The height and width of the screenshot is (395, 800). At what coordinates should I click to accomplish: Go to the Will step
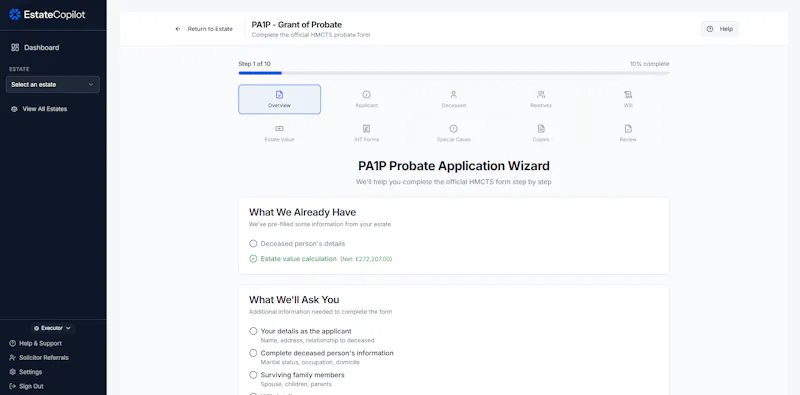[x=628, y=100]
